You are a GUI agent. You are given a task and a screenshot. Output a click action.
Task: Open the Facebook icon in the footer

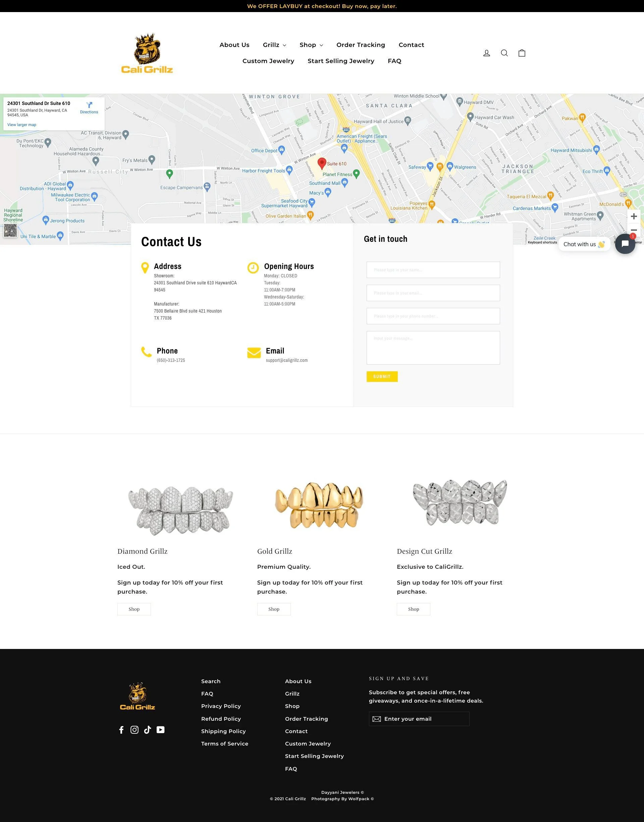pos(121,730)
